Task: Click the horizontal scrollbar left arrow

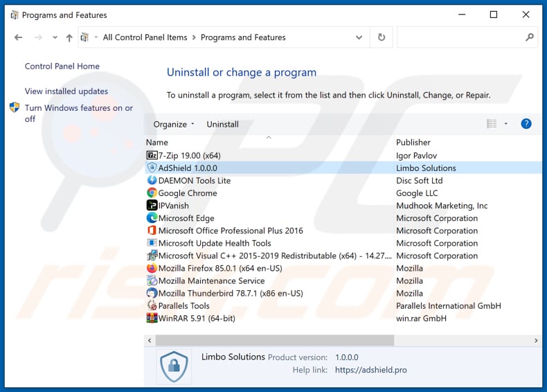Action: pyautogui.click(x=150, y=340)
